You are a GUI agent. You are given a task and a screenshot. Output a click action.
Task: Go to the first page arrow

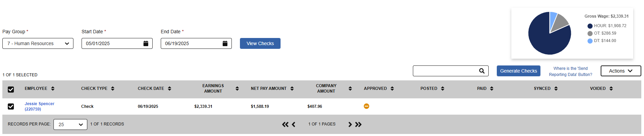[x=285, y=124]
